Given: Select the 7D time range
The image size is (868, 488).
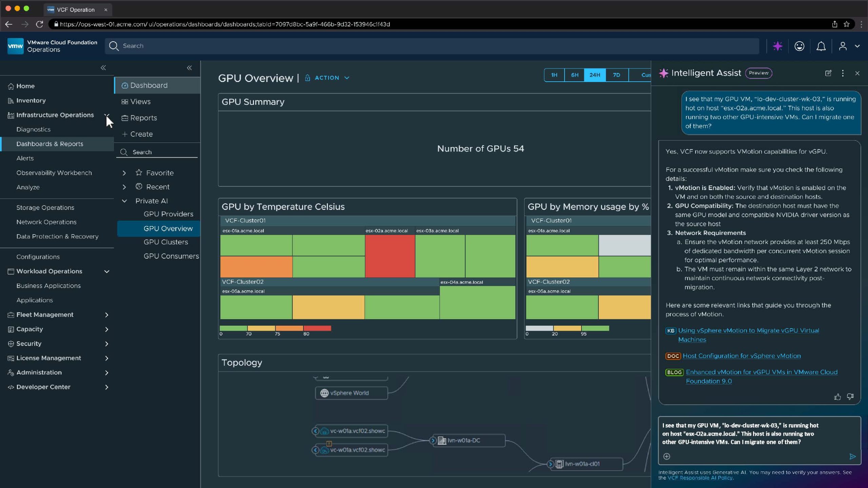Looking at the screenshot, I should 616,75.
